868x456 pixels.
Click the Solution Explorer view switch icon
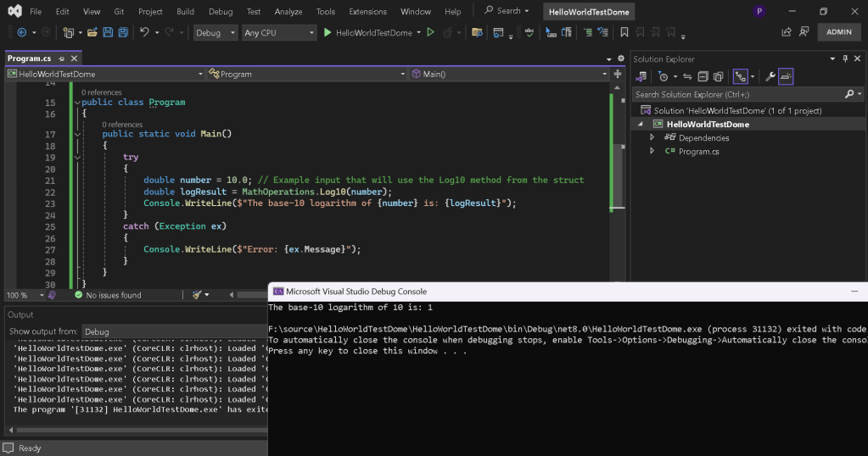pyautogui.click(x=641, y=76)
